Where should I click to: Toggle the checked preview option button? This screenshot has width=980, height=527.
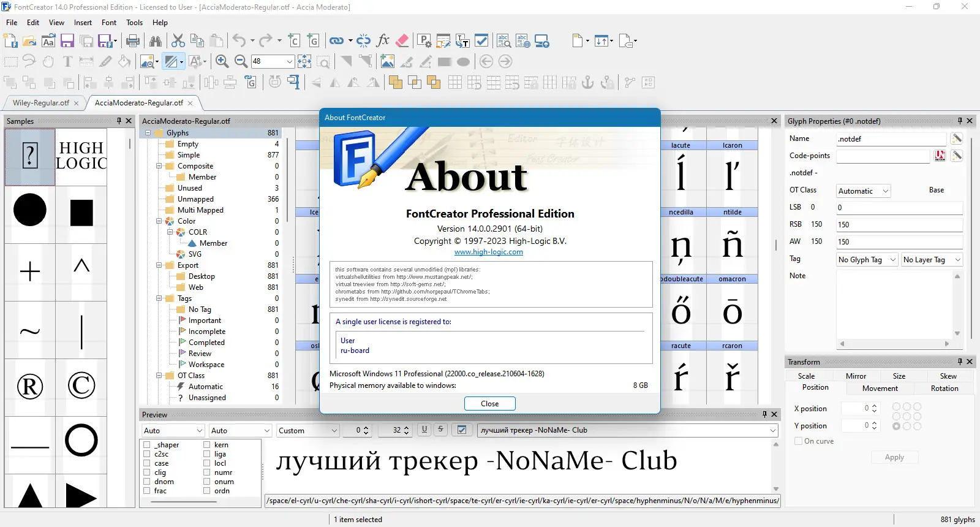tap(462, 430)
